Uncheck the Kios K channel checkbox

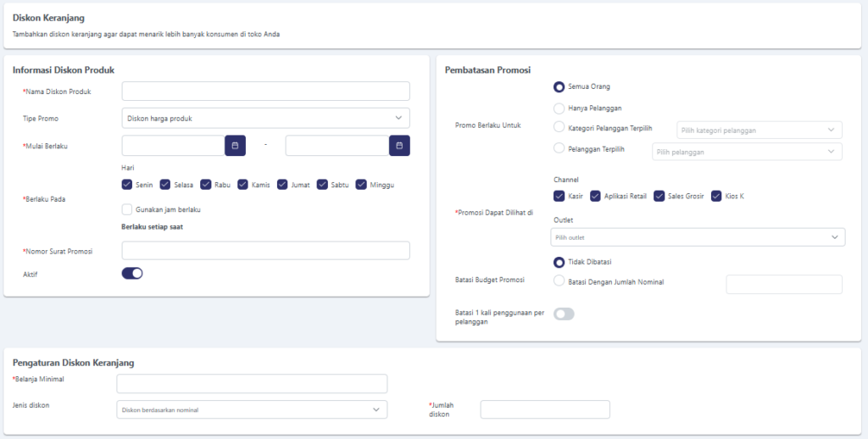716,196
